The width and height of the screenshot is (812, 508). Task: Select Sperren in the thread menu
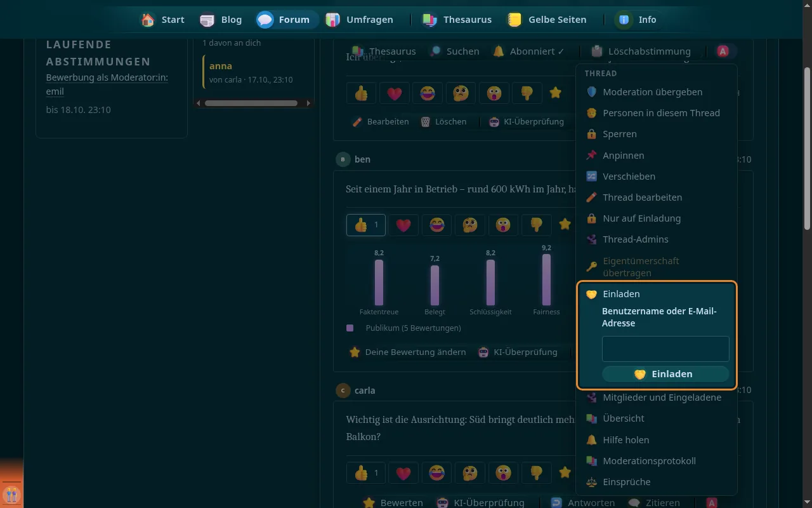656,134
